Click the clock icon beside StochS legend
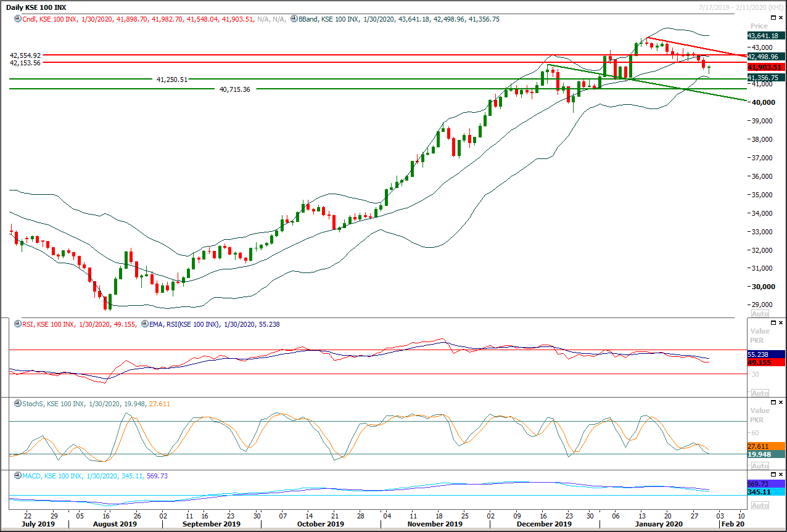The width and height of the screenshot is (787, 532). click(x=17, y=404)
